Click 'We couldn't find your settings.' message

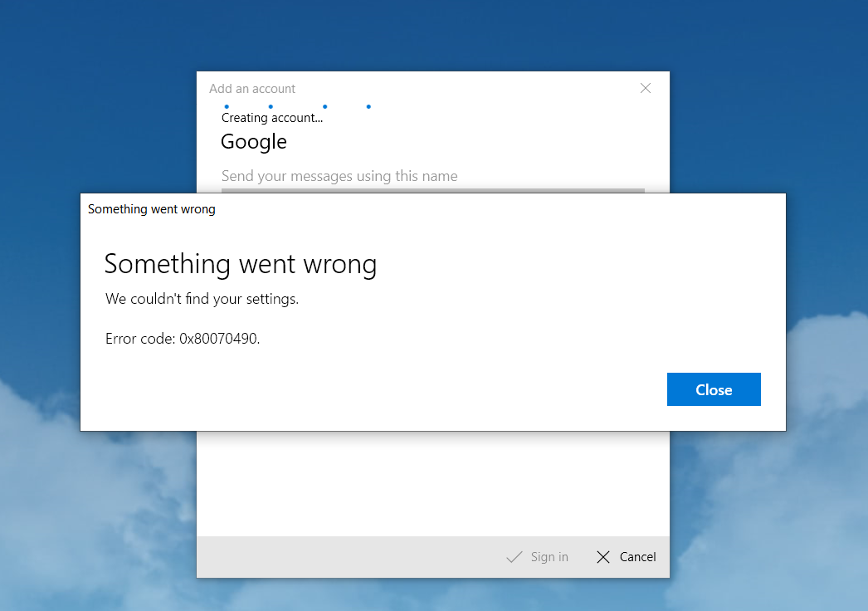202,299
